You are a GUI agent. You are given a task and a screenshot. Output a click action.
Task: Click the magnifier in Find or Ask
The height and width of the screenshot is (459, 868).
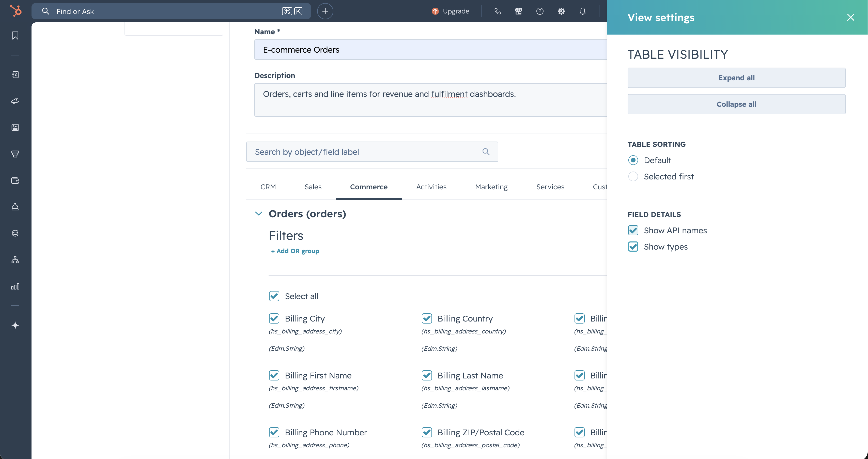tap(45, 11)
